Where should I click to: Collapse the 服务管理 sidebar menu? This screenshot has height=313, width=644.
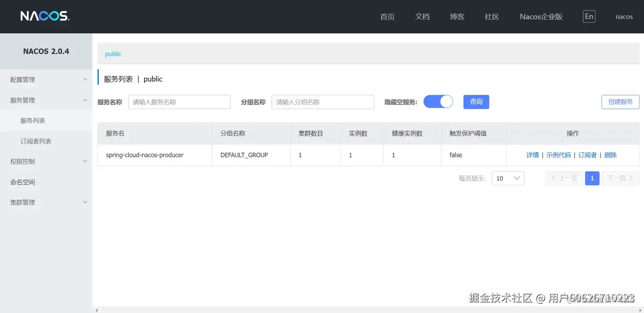(46, 100)
